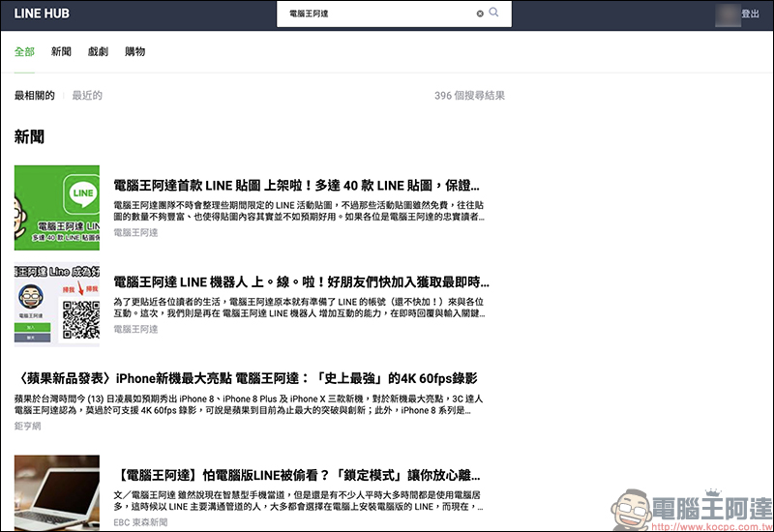Screen dimensions: 774x532
Task: Sort results by 最相關的
Action: click(x=34, y=95)
